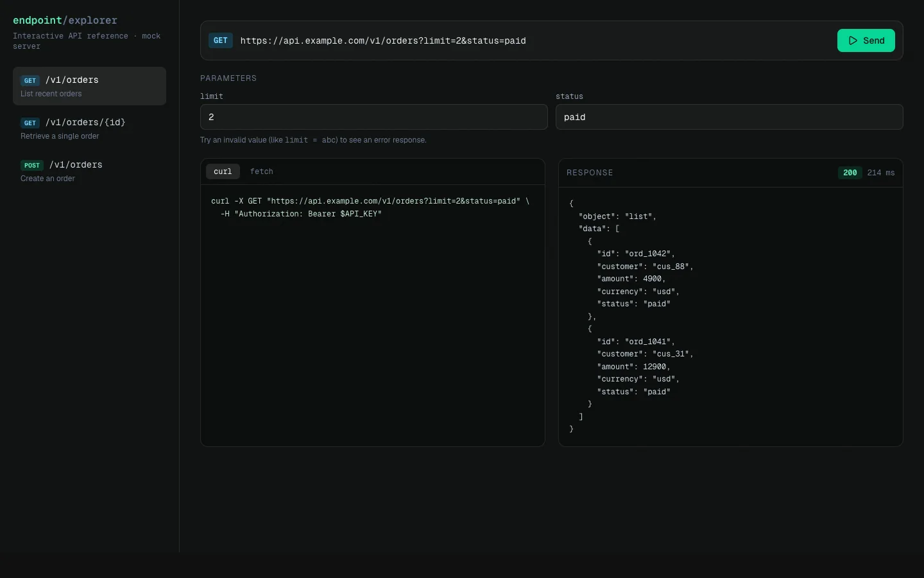Click "customer": "cus_31" in response
Viewport: 924px width, 578px height.
[645, 354]
